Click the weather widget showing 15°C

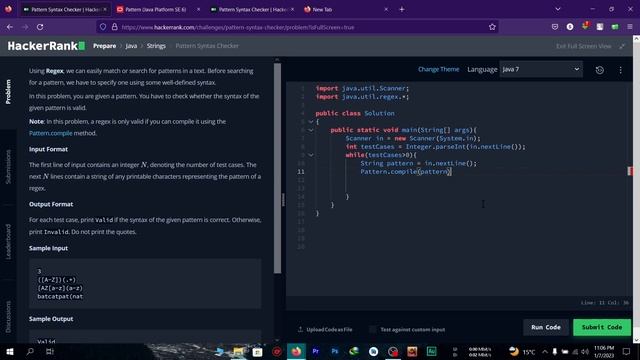[522, 351]
